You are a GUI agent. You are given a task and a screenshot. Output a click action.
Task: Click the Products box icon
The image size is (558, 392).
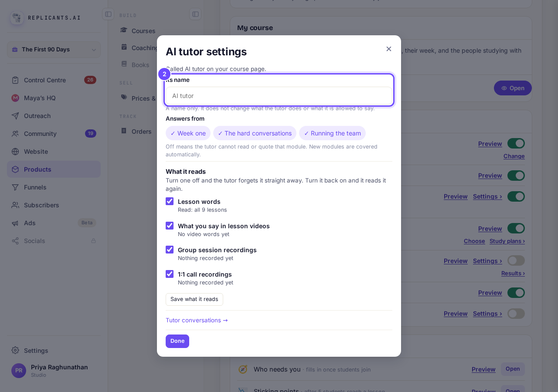tap(15, 169)
